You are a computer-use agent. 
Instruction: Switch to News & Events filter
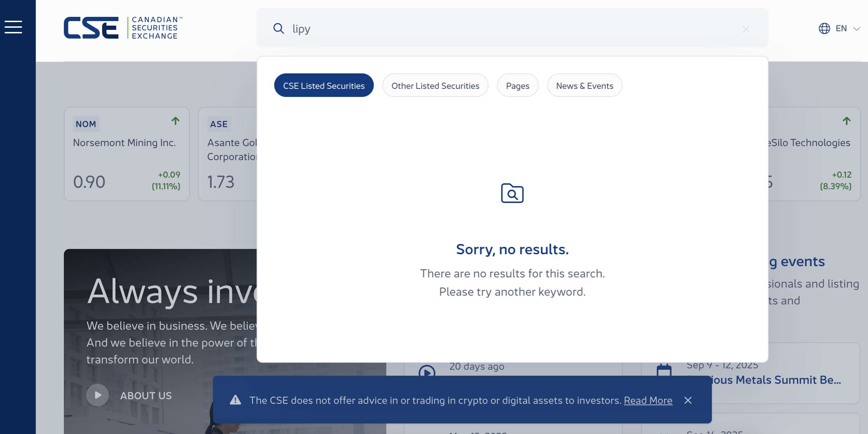585,85
